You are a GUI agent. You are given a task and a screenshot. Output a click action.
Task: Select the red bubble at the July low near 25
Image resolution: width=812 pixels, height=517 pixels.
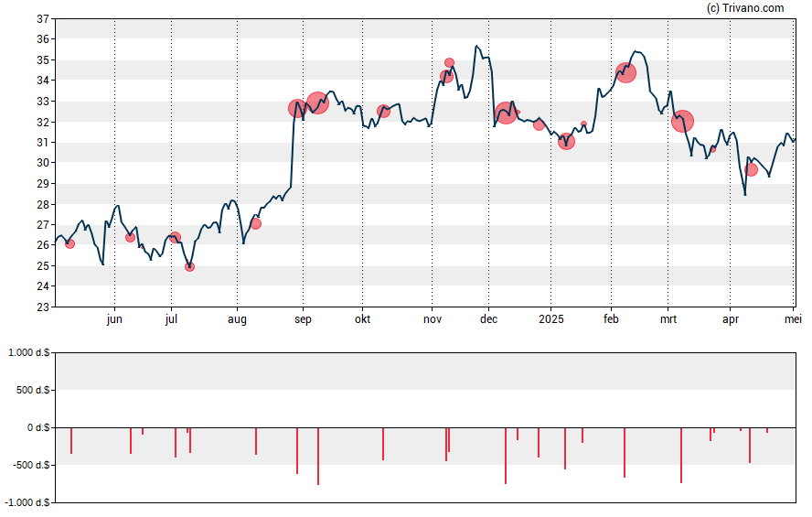189,267
